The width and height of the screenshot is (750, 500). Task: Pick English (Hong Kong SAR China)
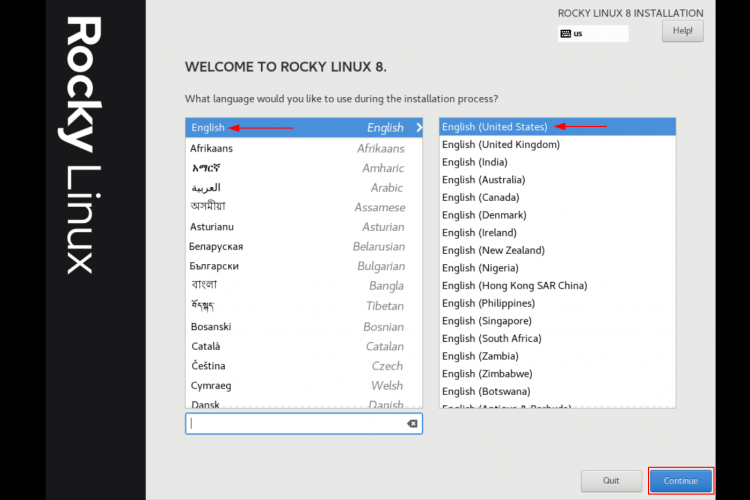557,286
